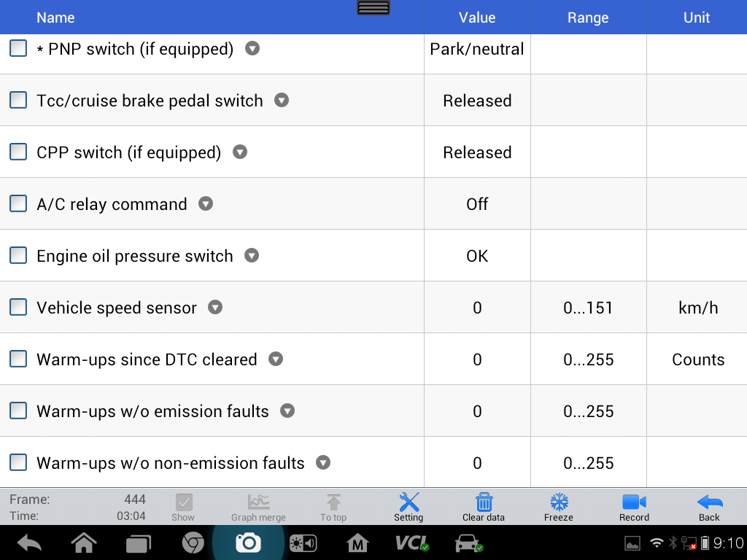Screen dimensions: 747x560
Task: Expand the PNP switch dropdown arrow
Action: coord(252,48)
